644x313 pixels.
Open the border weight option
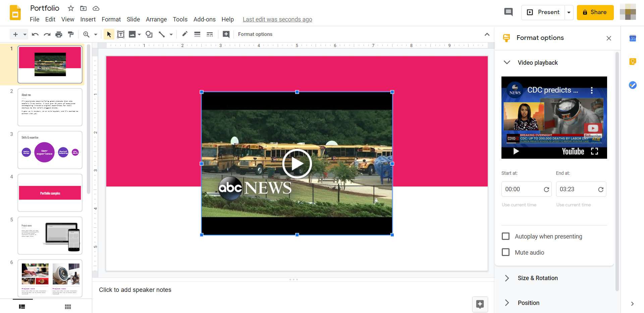197,34
